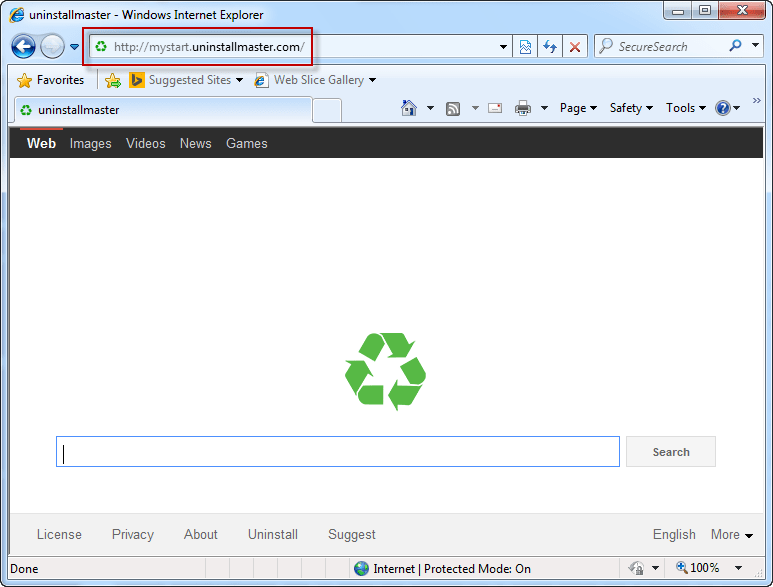Click the Internet Explorer title bar icon

[x=17, y=15]
